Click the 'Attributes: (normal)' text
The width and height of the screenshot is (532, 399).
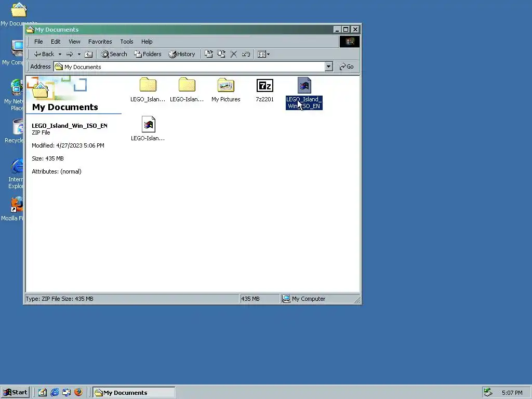click(56, 171)
